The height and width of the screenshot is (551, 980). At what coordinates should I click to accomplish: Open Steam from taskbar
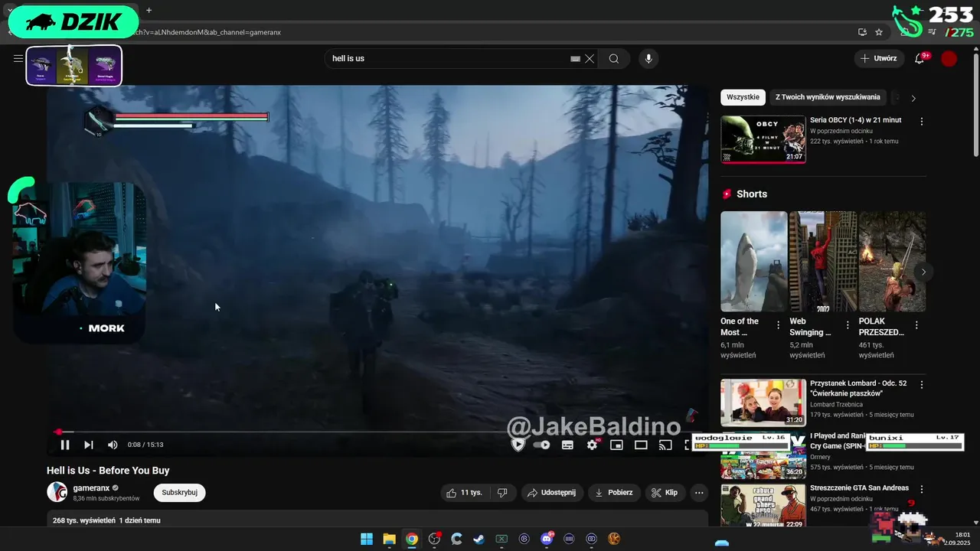point(479,539)
